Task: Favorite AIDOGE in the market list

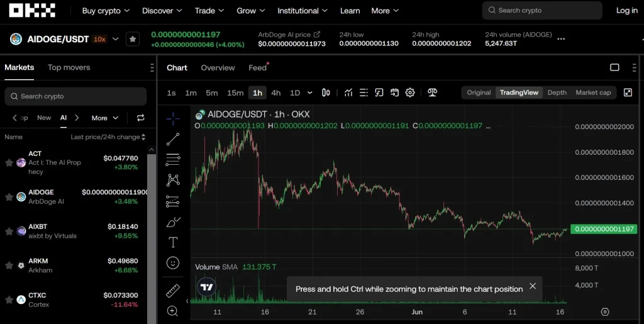Action: pos(9,197)
